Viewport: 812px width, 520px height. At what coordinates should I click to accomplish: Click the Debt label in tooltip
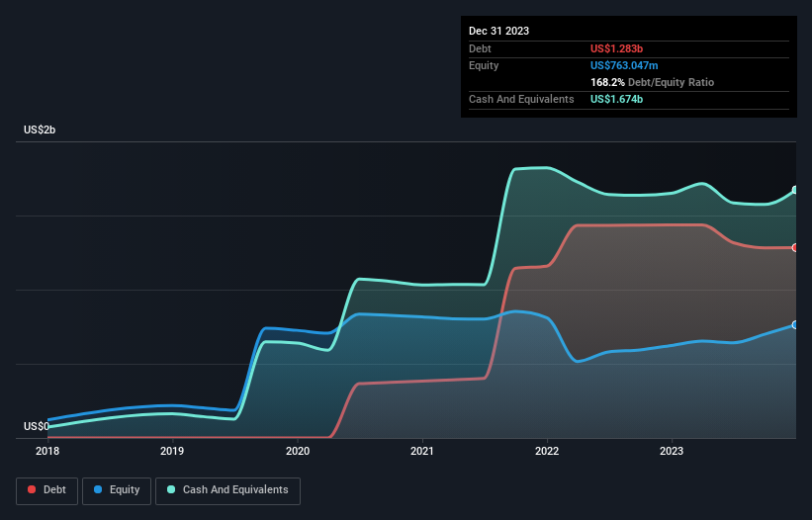click(x=480, y=48)
